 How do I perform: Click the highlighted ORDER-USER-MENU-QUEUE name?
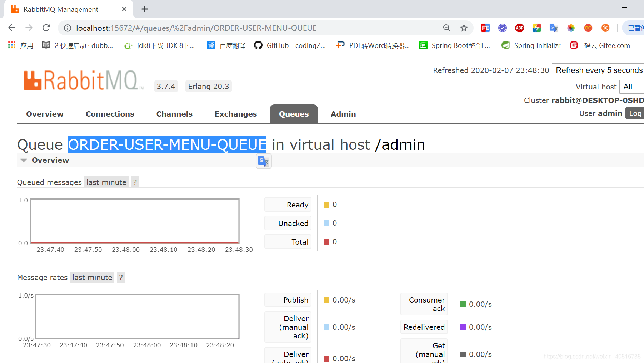pyautogui.click(x=167, y=144)
